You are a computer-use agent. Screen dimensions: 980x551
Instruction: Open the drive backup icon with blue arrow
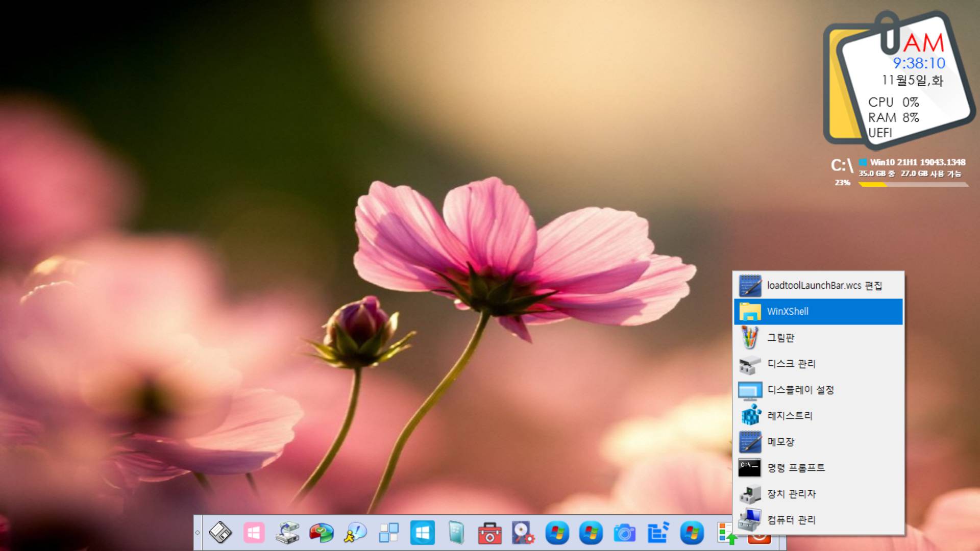pos(287,533)
